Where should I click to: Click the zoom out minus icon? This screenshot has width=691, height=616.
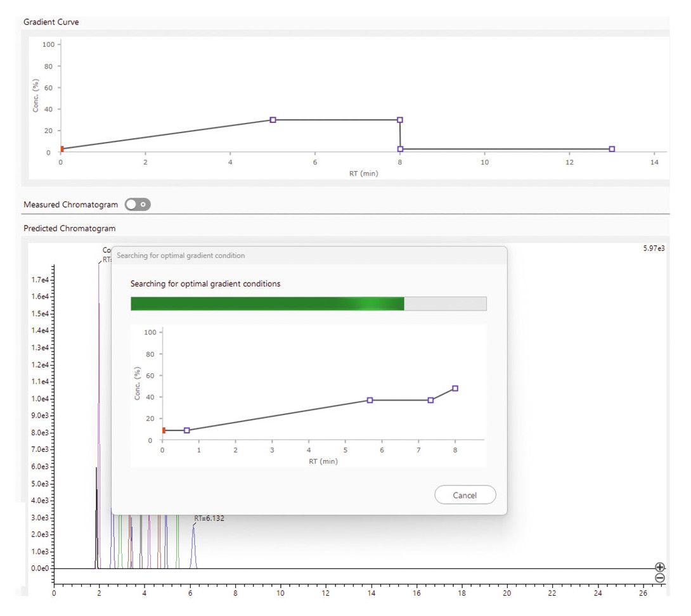[659, 578]
